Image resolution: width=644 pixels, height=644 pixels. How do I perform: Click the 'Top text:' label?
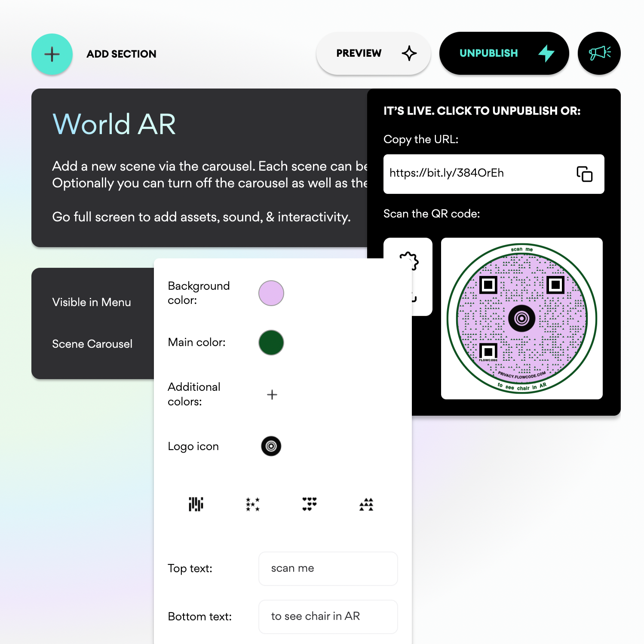tap(190, 569)
